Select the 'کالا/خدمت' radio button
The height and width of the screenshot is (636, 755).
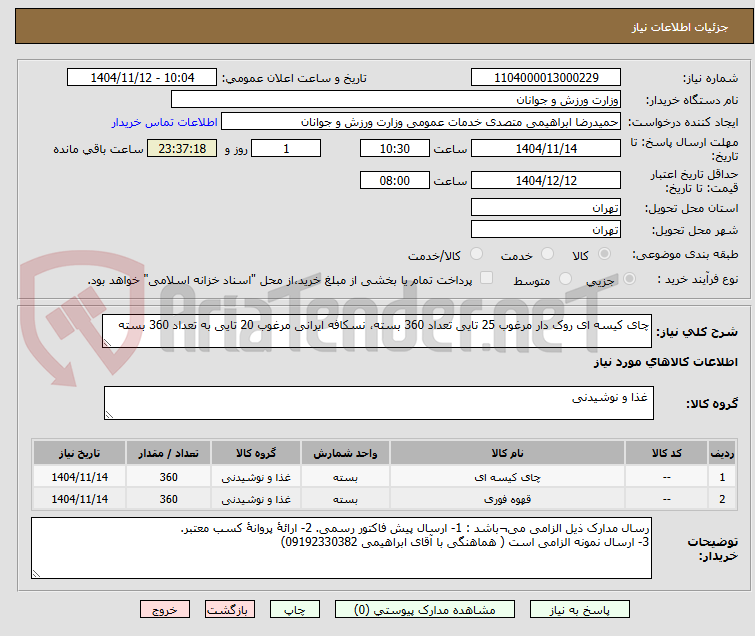pyautogui.click(x=476, y=254)
